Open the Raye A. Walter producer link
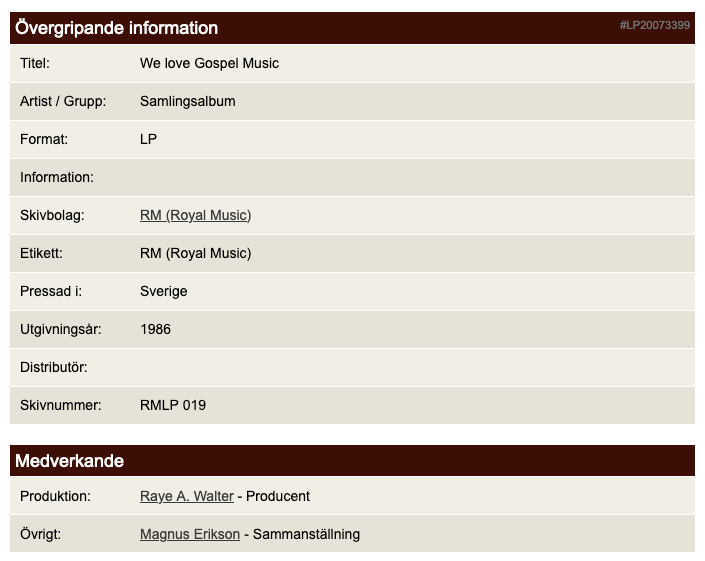This screenshot has width=705, height=561. coord(186,496)
